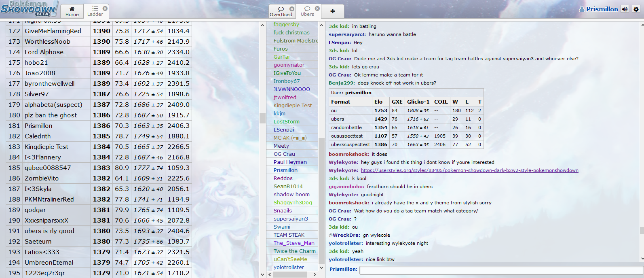Click the chat log scroll up arrow
Viewport: 644px width, 278px height.
click(642, 25)
